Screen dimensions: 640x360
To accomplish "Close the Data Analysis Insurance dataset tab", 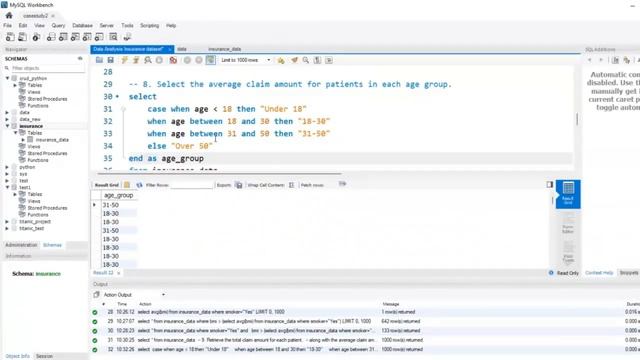I will click(170, 49).
